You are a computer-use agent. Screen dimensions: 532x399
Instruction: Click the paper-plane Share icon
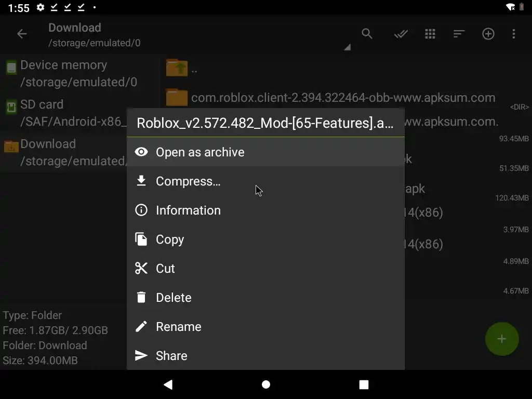click(141, 355)
